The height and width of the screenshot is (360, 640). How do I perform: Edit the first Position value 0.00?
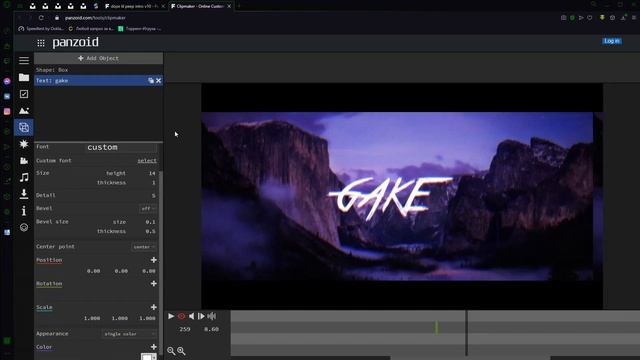93,271
